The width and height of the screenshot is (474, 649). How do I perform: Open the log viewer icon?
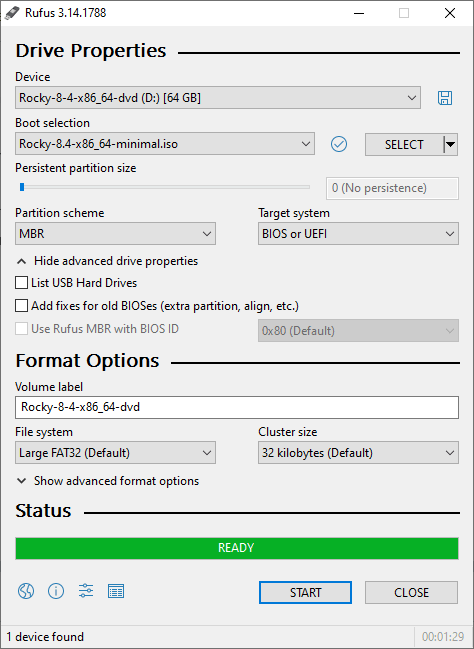point(116,591)
